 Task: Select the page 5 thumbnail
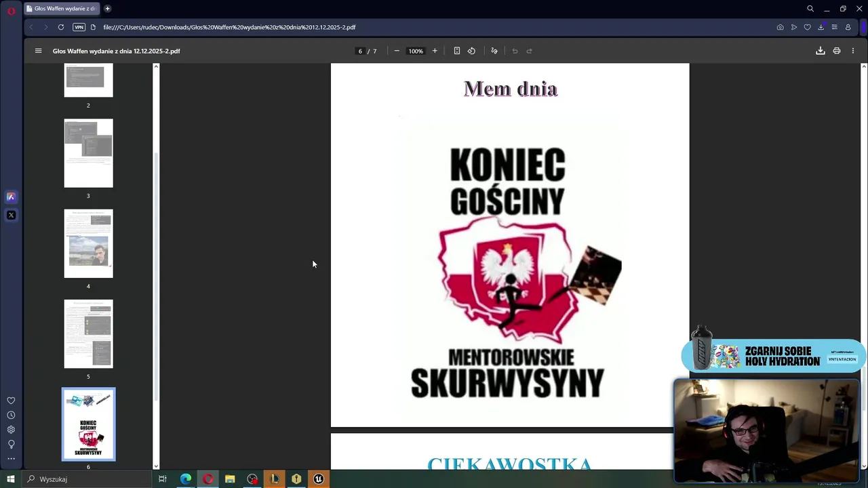[88, 333]
